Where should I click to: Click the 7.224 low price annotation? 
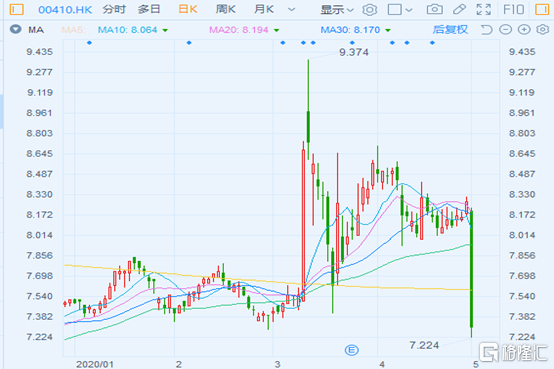coord(424,345)
